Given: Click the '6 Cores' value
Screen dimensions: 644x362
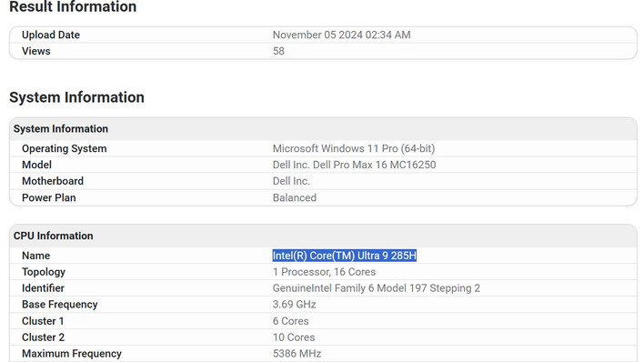Looking at the screenshot, I should 291,321.
